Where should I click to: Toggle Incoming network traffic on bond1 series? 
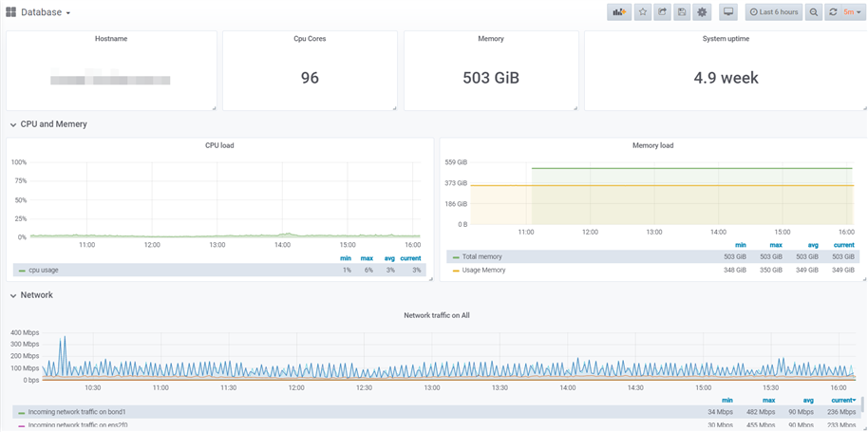75,412
